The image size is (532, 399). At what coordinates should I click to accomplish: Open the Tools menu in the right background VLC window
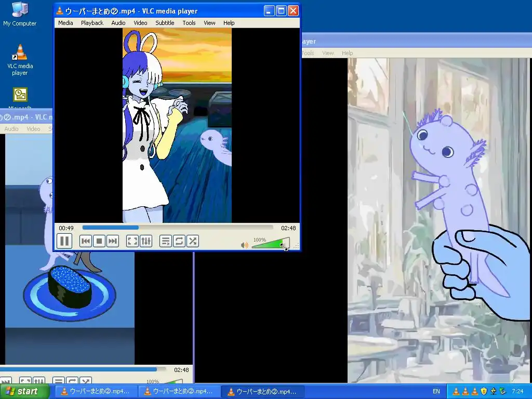pos(308,53)
